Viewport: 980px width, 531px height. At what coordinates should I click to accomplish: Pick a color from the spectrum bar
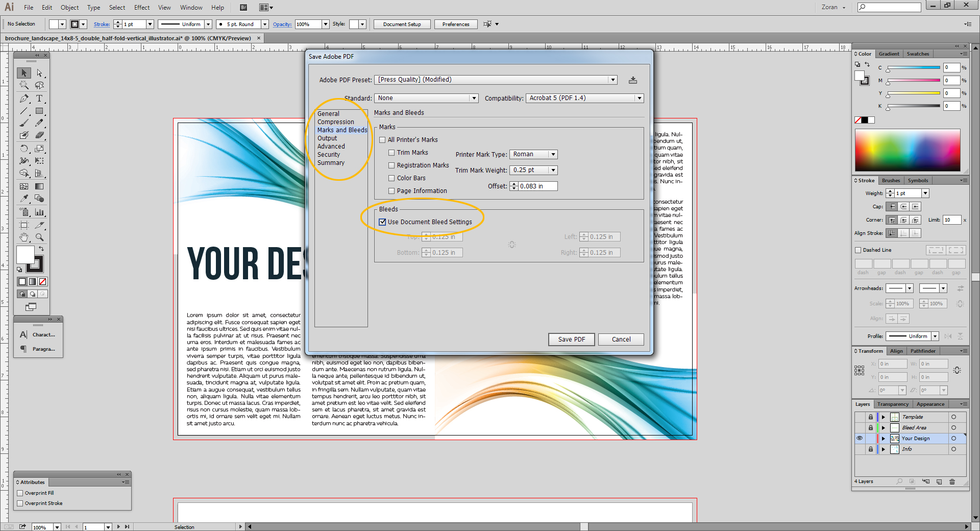point(908,150)
